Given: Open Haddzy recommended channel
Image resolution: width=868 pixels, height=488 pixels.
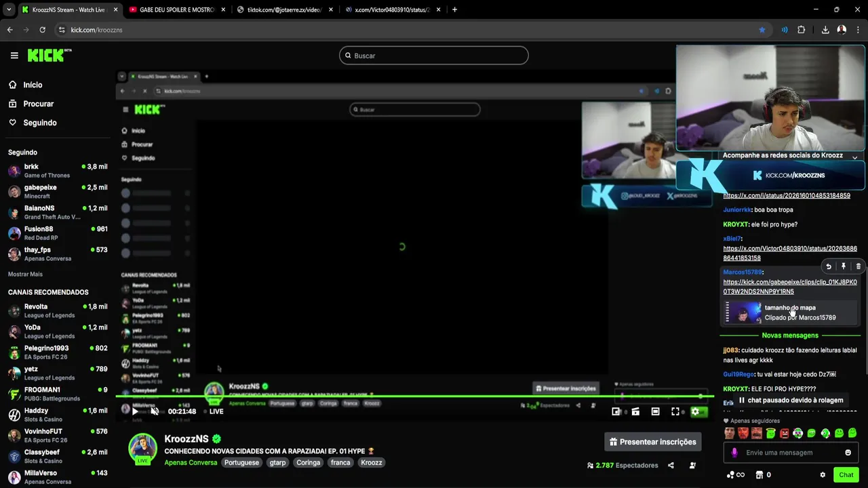Looking at the screenshot, I should coord(58,415).
